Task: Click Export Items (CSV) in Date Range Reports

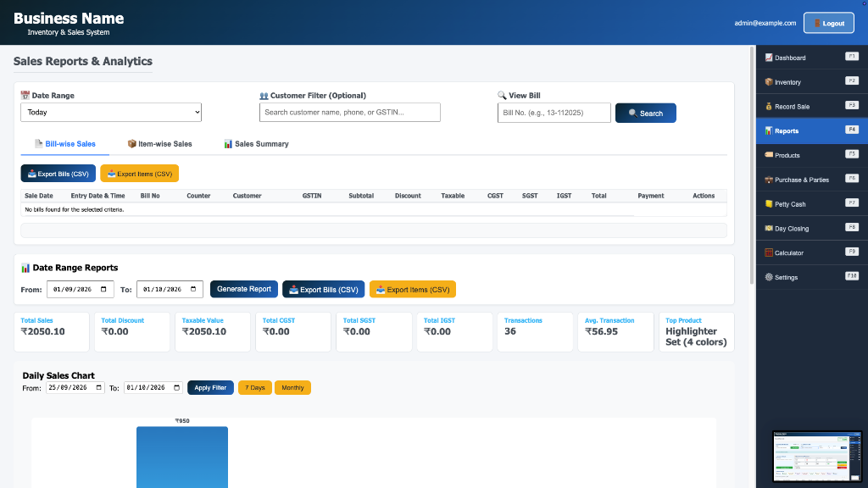Action: [x=413, y=290]
